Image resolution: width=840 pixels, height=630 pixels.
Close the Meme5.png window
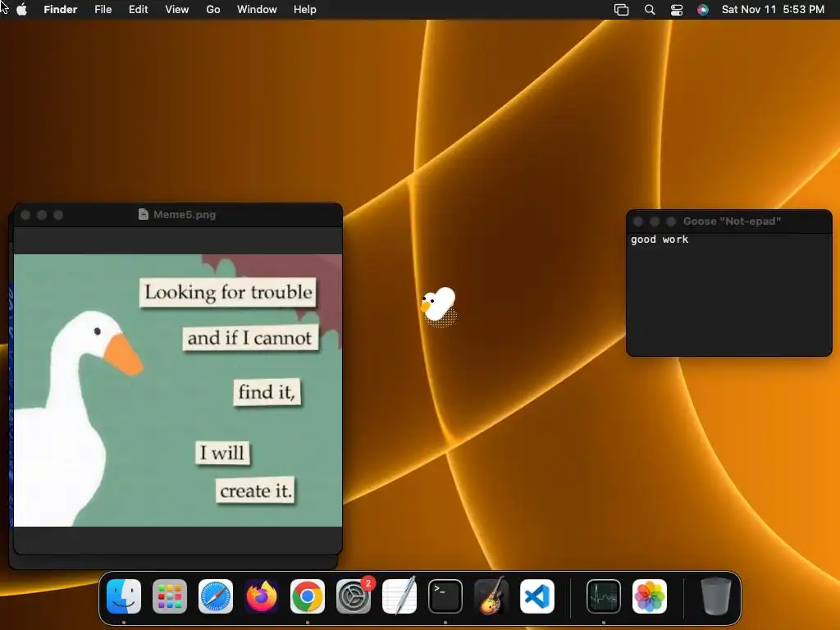[x=25, y=215]
